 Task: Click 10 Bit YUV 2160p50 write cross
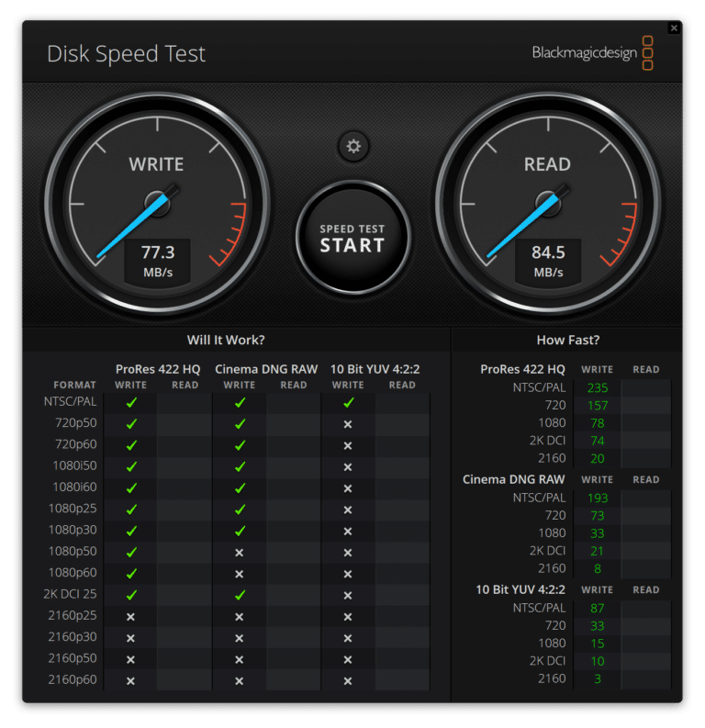pyautogui.click(x=348, y=659)
